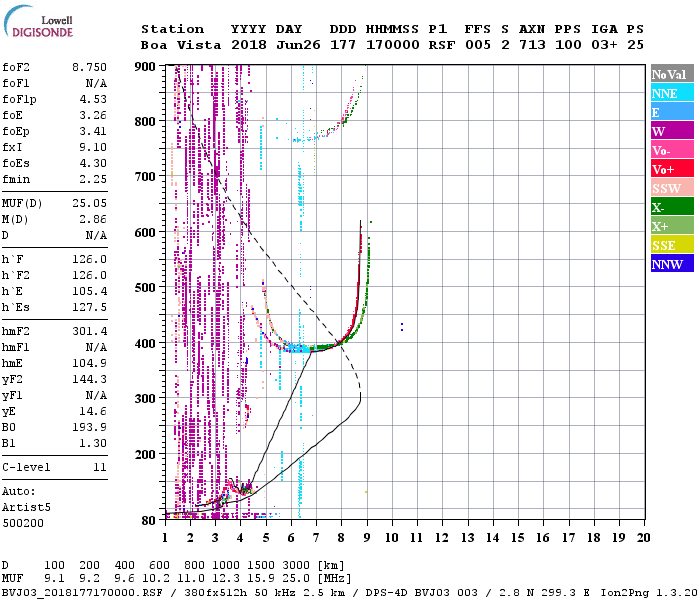
Task: Click the 500200 version number
Action: (23, 523)
